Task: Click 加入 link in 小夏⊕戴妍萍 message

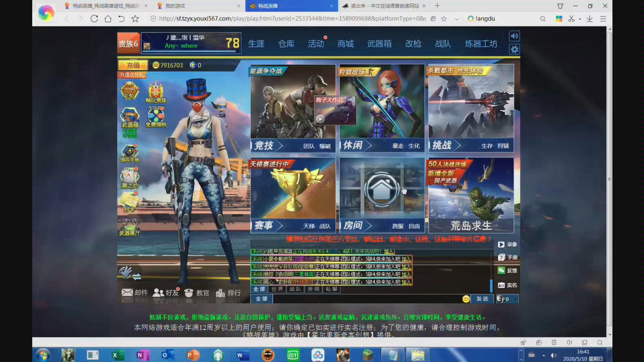Action: pyautogui.click(x=406, y=259)
